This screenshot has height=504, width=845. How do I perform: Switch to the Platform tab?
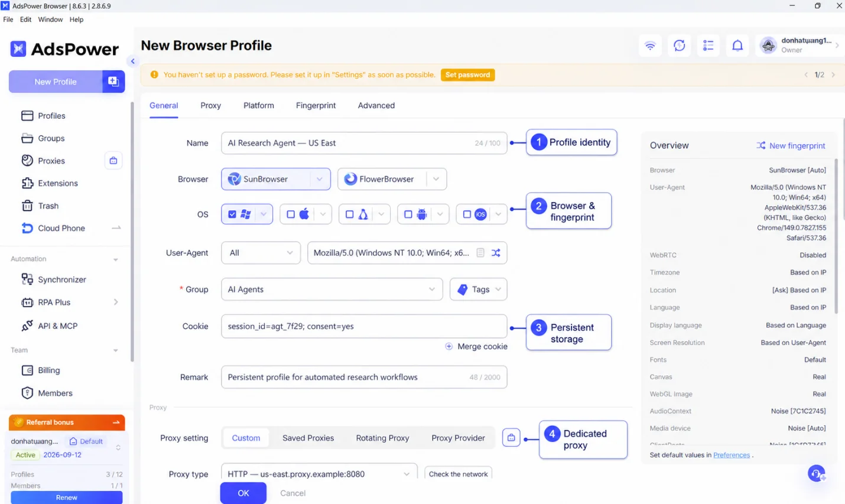point(259,106)
